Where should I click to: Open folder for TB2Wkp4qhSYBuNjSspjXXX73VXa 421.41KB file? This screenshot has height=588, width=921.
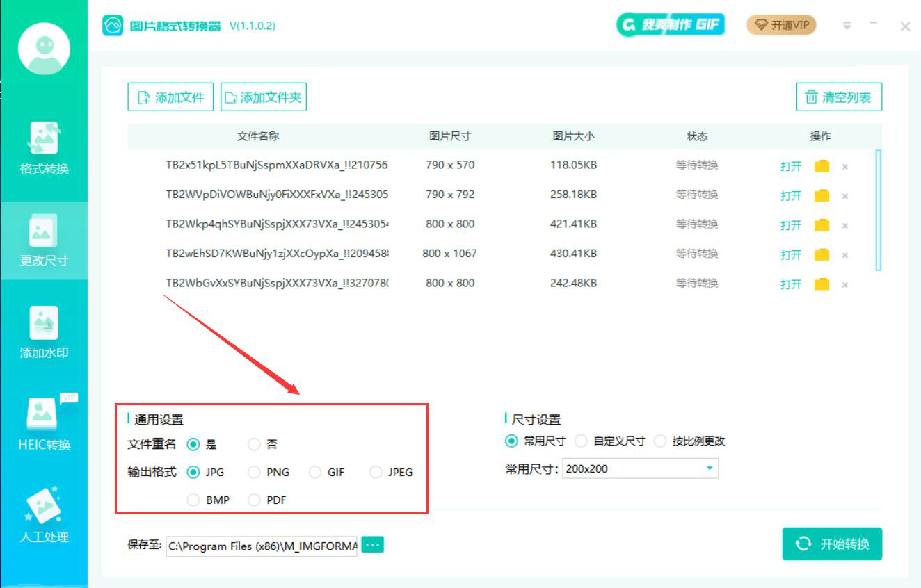tap(822, 225)
